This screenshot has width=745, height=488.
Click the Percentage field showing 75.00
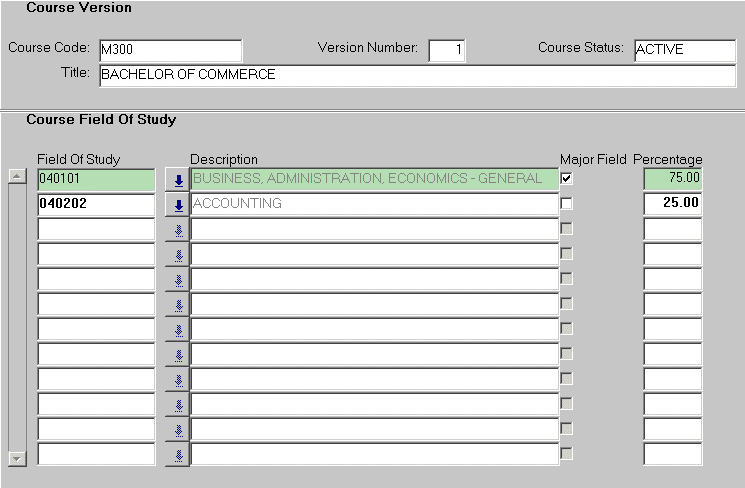click(x=672, y=179)
